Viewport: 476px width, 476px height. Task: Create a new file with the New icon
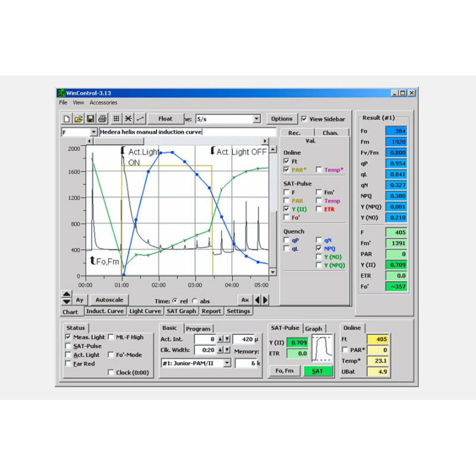67,118
